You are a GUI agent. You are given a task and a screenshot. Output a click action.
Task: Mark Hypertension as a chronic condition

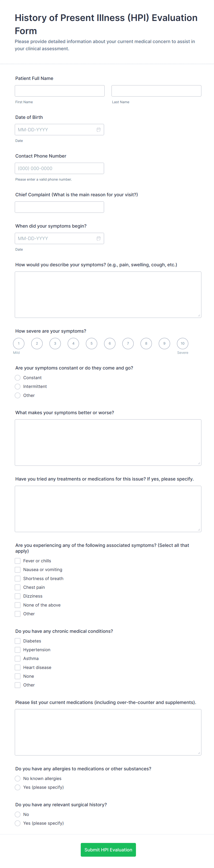pyautogui.click(x=18, y=650)
